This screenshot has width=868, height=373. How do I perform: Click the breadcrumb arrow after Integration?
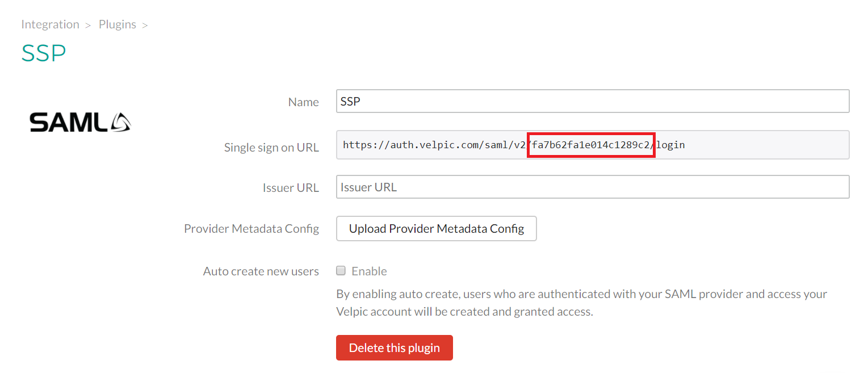point(88,25)
